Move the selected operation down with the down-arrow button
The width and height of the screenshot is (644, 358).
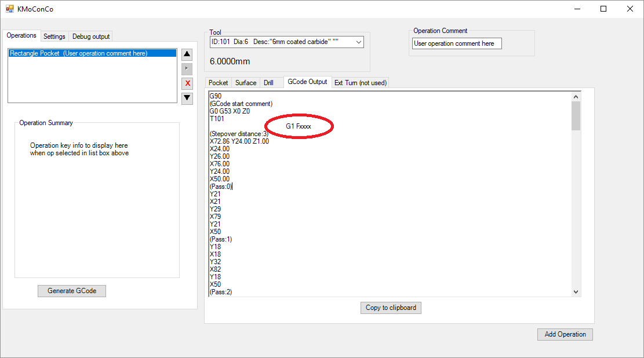(x=187, y=98)
